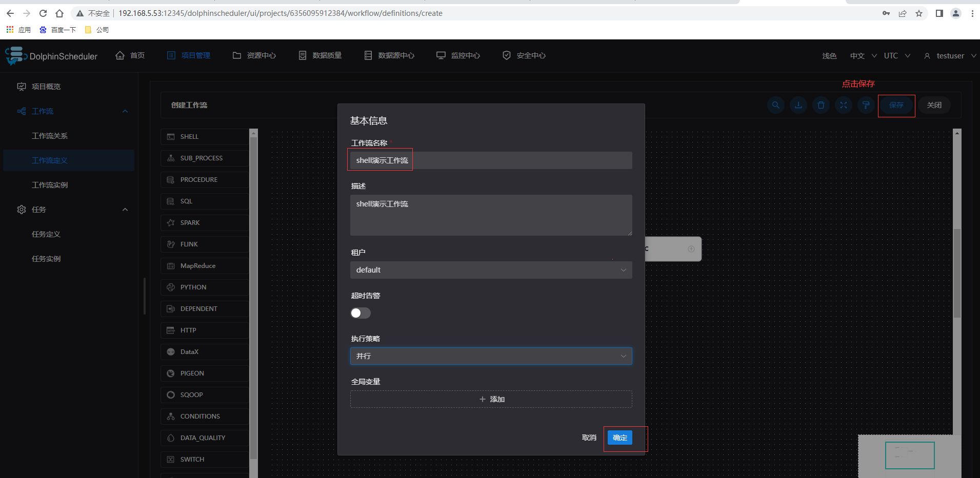Select the HTTP task icon
This screenshot has width=980, height=478.
[171, 330]
